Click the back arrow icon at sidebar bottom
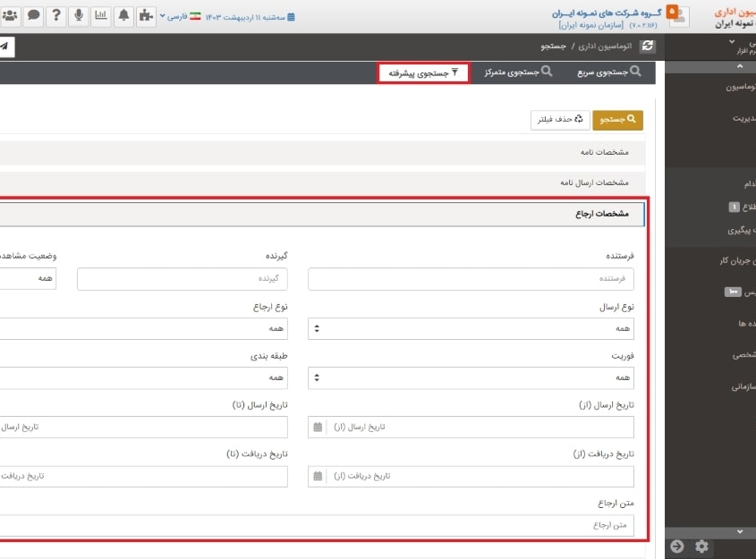This screenshot has width=756, height=559. [676, 545]
